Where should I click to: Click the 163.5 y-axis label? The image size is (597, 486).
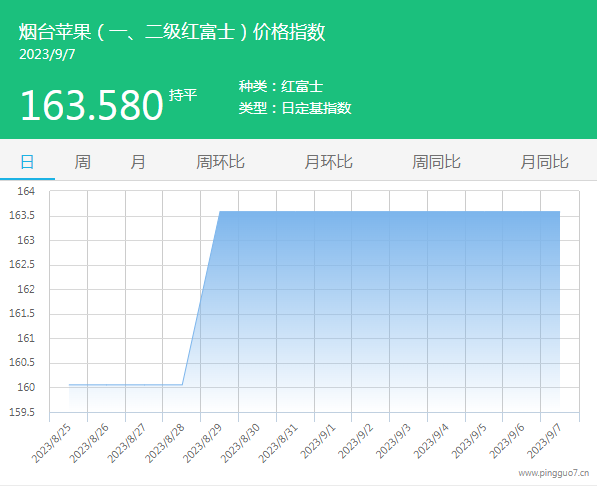pyautogui.click(x=22, y=215)
